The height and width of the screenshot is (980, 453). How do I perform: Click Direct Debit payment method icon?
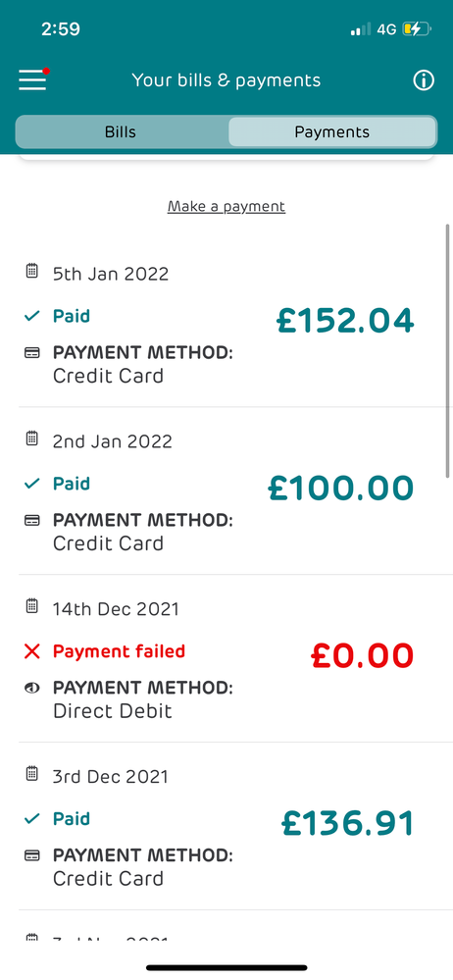coord(31,688)
